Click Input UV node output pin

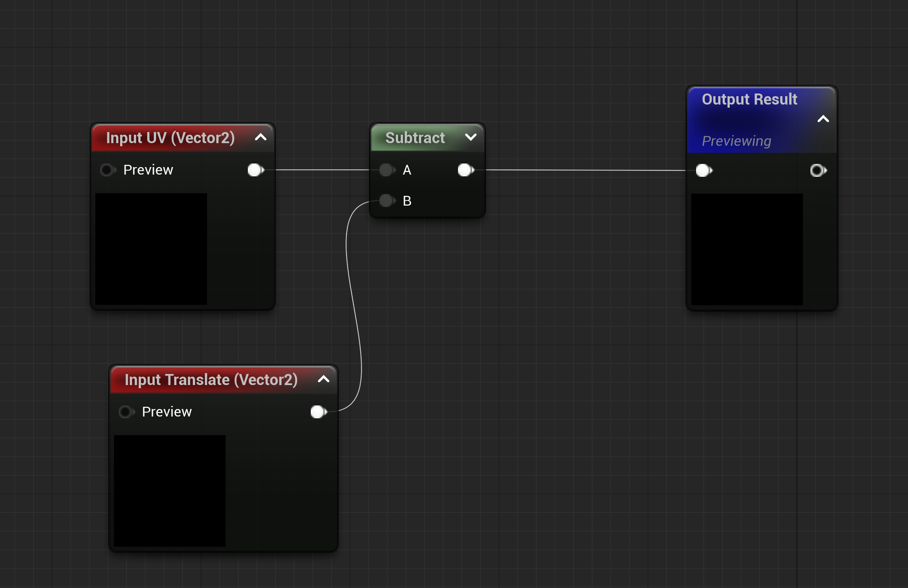pyautogui.click(x=255, y=170)
